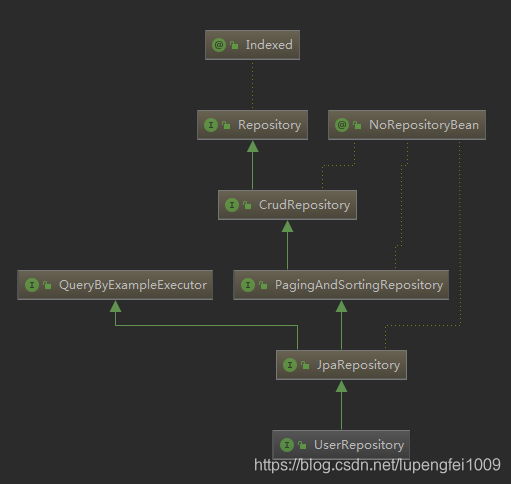Click the lock icon beside UserRepository
This screenshot has height=484, width=511.
(302, 445)
